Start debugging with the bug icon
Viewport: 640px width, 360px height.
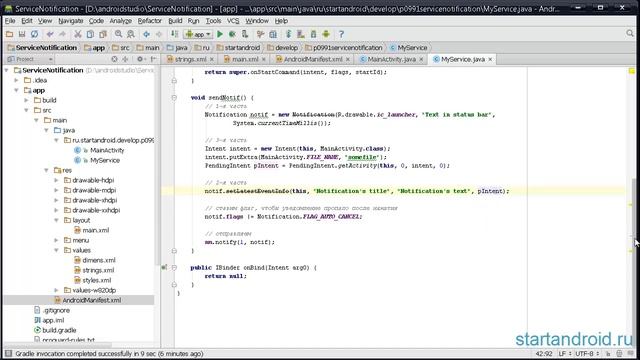(232, 34)
